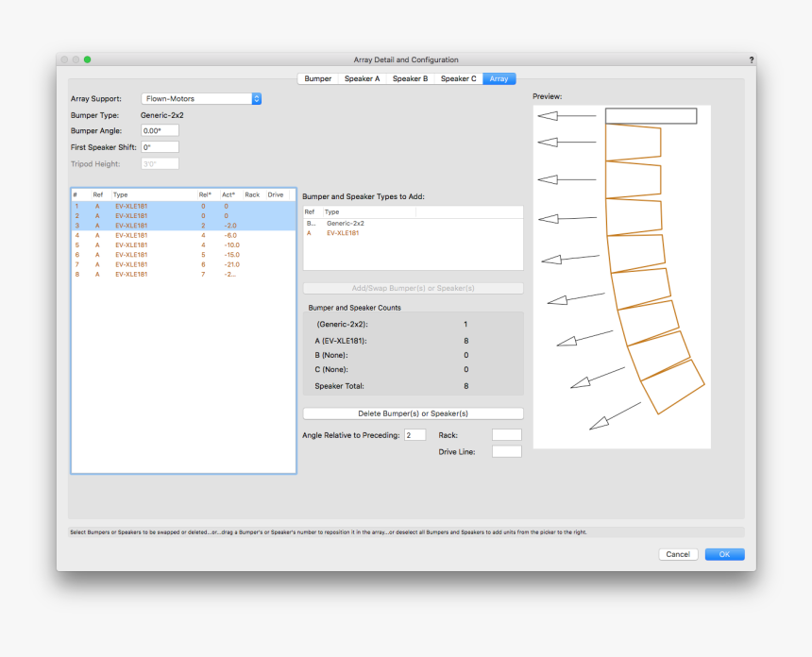Click Delete Bumper(s) or Speaker(s)
The image size is (812, 657).
click(413, 413)
